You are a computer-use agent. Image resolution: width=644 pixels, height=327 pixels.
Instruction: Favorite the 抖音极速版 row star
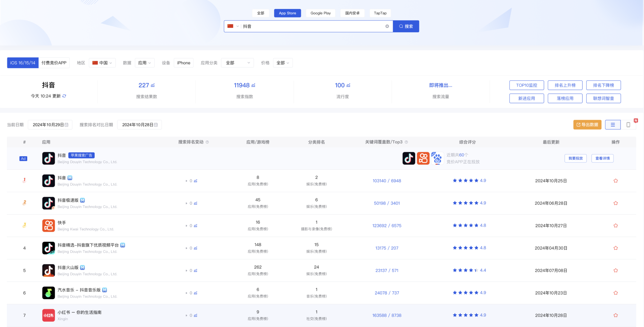click(615, 203)
